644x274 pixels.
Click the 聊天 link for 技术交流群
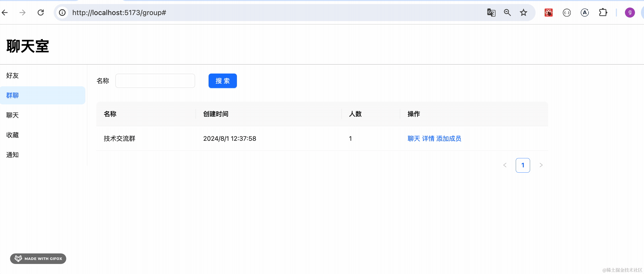tap(414, 139)
